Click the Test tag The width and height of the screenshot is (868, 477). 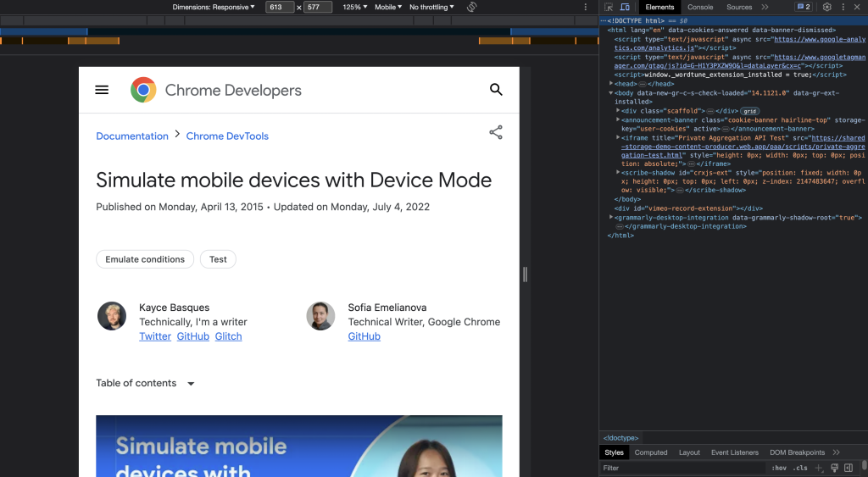(218, 259)
